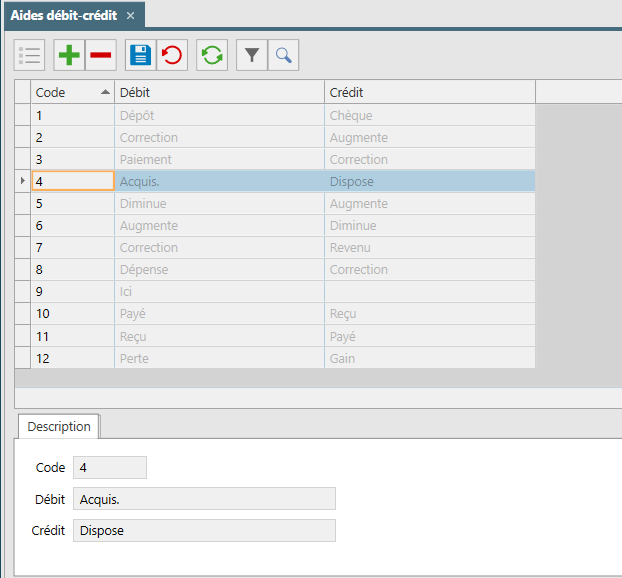Select code cell 6 in grid
This screenshot has width=622, height=578.
(73, 225)
